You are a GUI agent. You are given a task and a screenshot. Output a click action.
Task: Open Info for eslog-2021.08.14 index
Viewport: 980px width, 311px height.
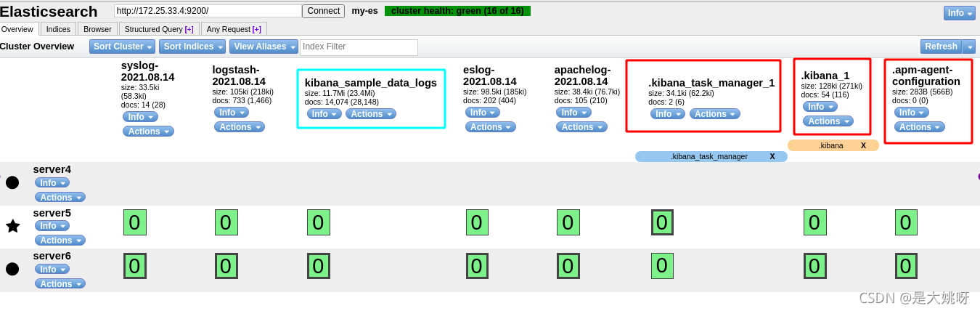pyautogui.click(x=483, y=113)
